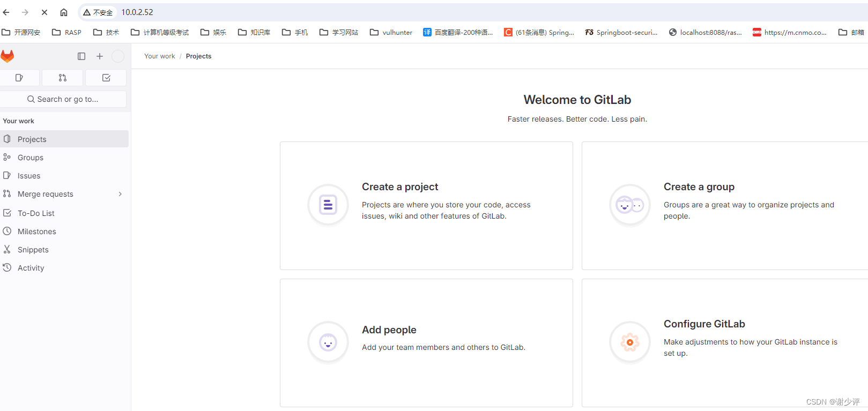
Task: Open To-Do List in the sidebar
Action: 64,213
